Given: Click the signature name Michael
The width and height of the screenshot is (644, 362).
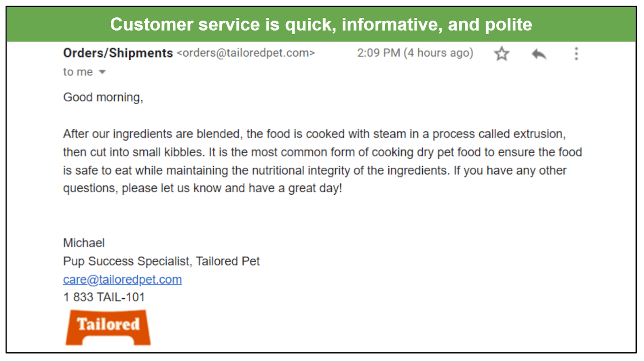Looking at the screenshot, I should pos(84,243).
